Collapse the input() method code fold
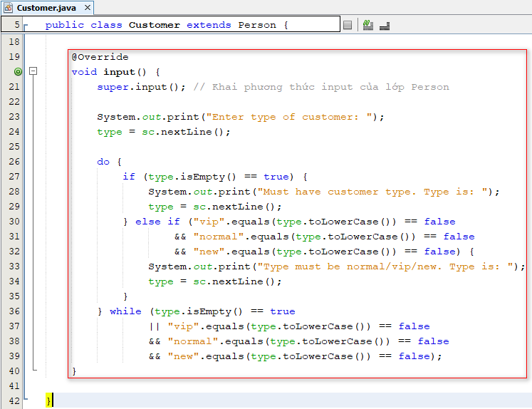Image resolution: width=532 pixels, height=409 pixels. [x=33, y=71]
